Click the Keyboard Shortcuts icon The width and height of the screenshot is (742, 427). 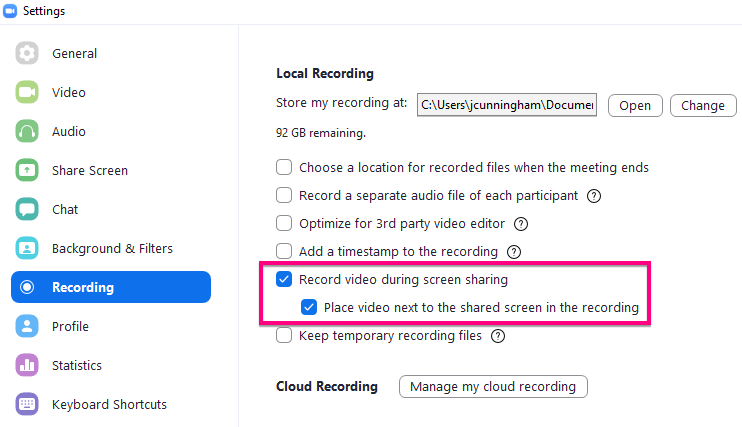pos(27,405)
